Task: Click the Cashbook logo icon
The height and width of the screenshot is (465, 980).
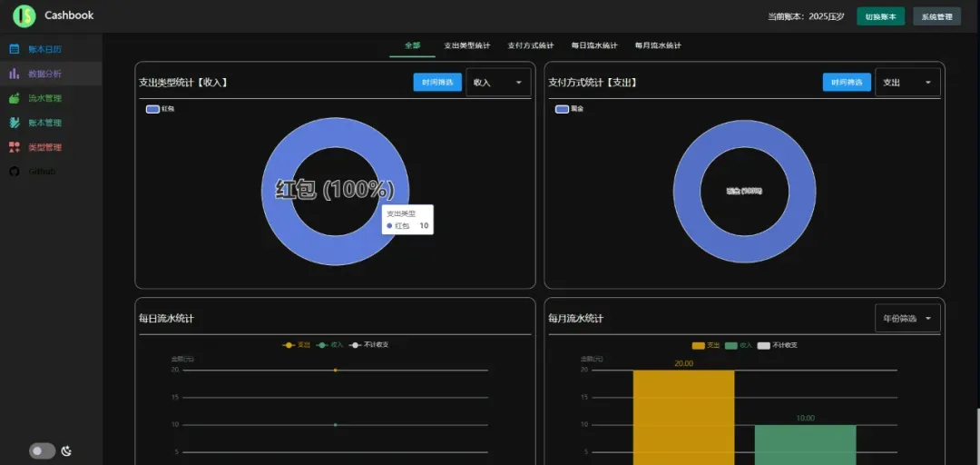Action: (25, 15)
